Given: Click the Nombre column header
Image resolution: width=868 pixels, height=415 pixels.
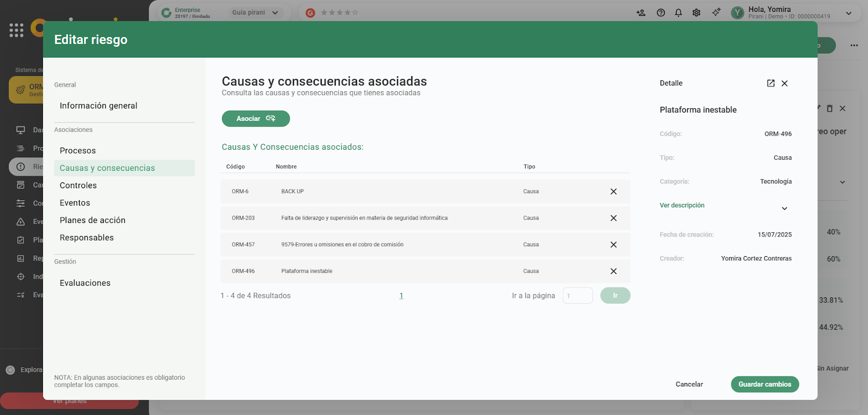Looking at the screenshot, I should click(x=286, y=167).
